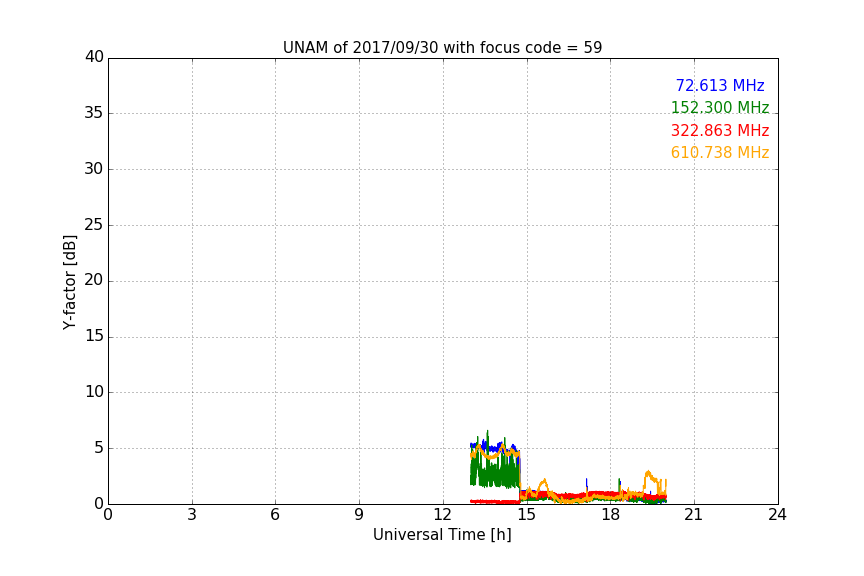Select the orange '610.738 MHz' legend label
This screenshot has width=864, height=576.
(720, 153)
